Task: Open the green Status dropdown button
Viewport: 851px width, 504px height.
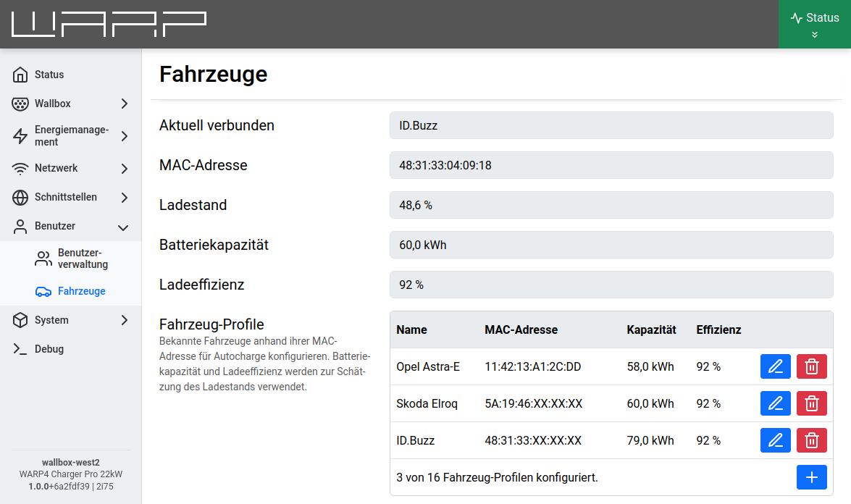Action: tap(815, 25)
